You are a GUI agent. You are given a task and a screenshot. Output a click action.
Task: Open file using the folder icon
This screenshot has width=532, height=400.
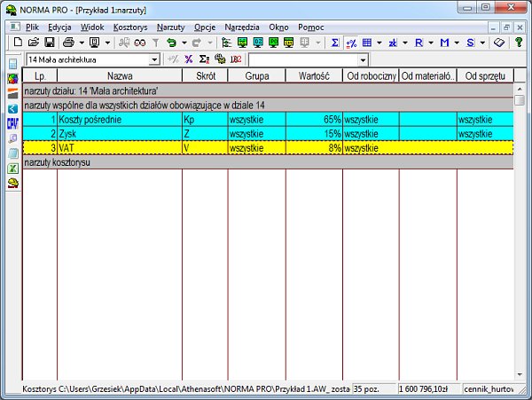coord(34,43)
